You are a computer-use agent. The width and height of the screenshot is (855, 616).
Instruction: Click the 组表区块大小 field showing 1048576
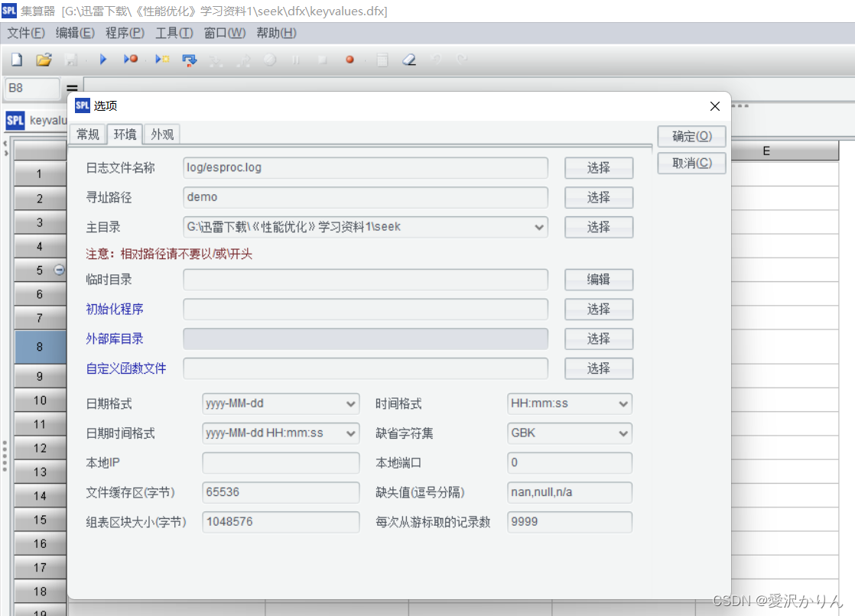point(281,522)
